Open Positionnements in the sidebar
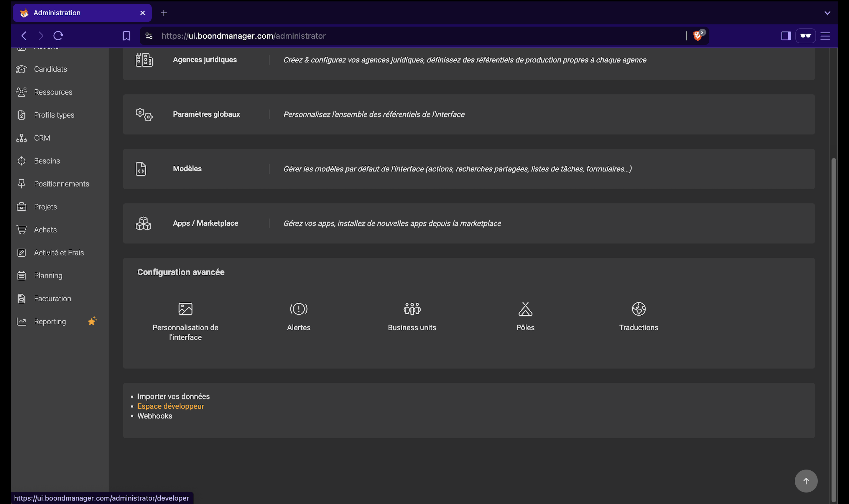Image resolution: width=849 pixels, height=504 pixels. [62, 184]
